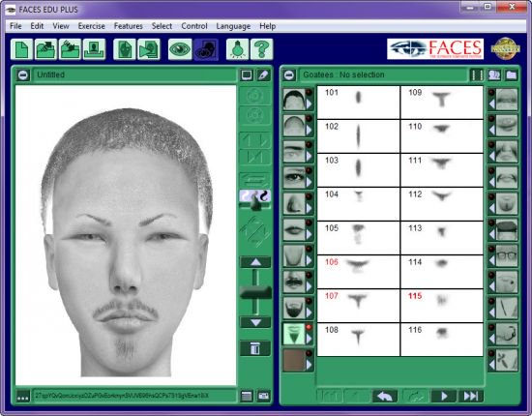Screen dimensions: 532x416
Task: Go to next page of goatees
Action: pos(443,396)
